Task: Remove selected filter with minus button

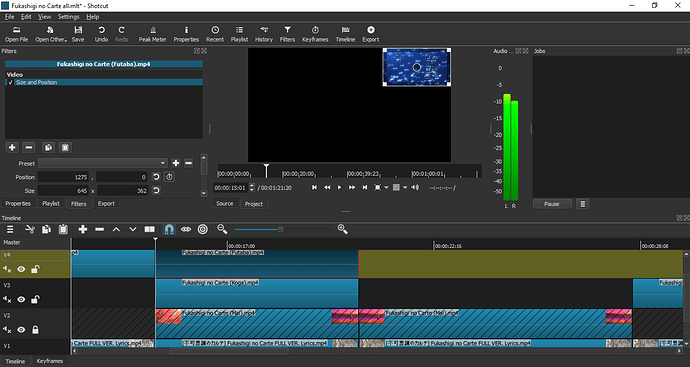Action: click(29, 147)
